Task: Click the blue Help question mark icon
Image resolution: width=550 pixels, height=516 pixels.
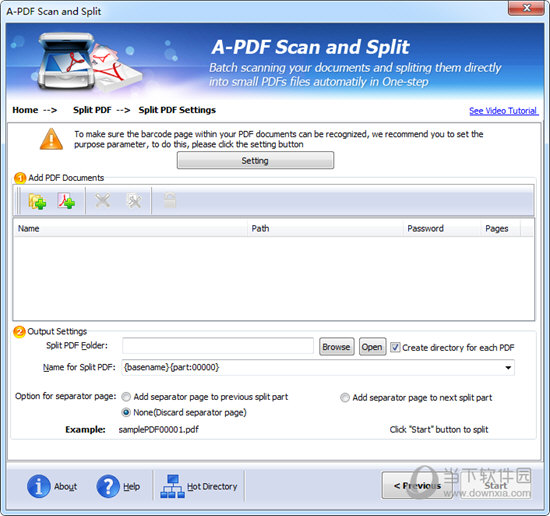Action: click(x=108, y=487)
